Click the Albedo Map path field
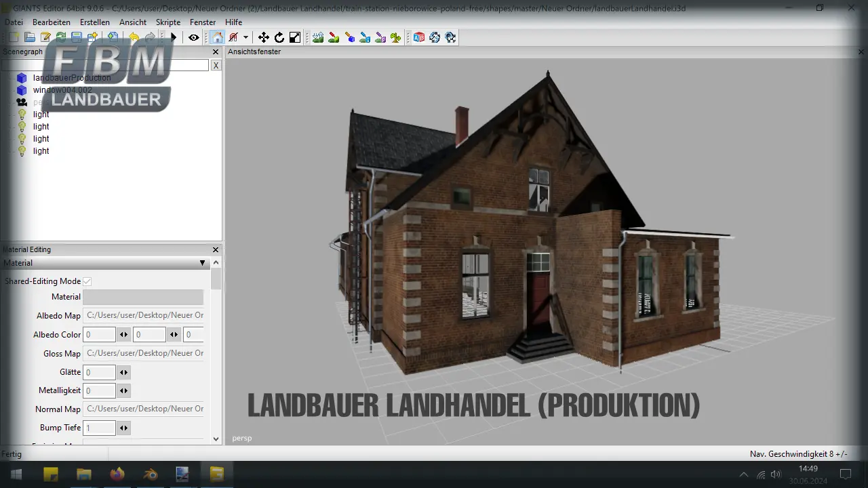The width and height of the screenshot is (868, 488). (x=143, y=315)
